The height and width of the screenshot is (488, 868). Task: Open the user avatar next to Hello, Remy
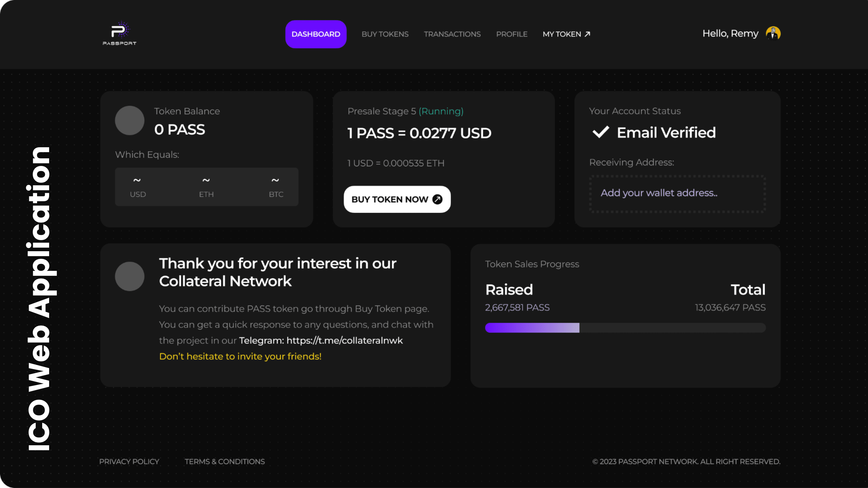click(773, 33)
